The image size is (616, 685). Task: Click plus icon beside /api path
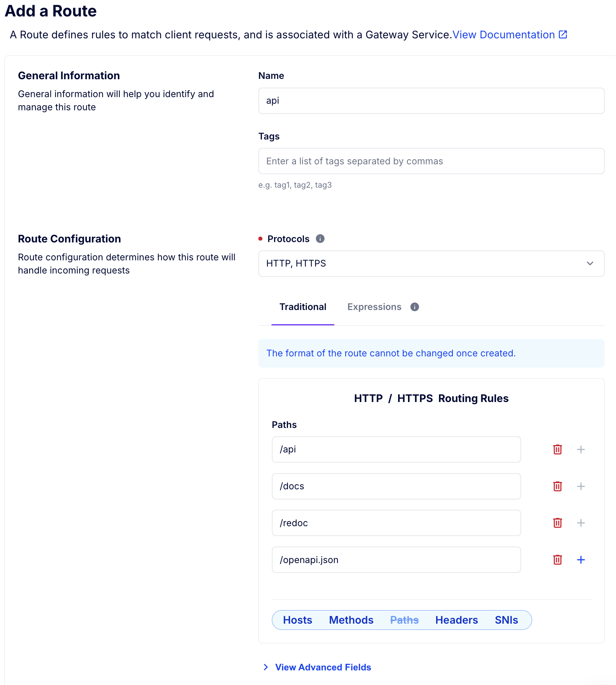(581, 449)
